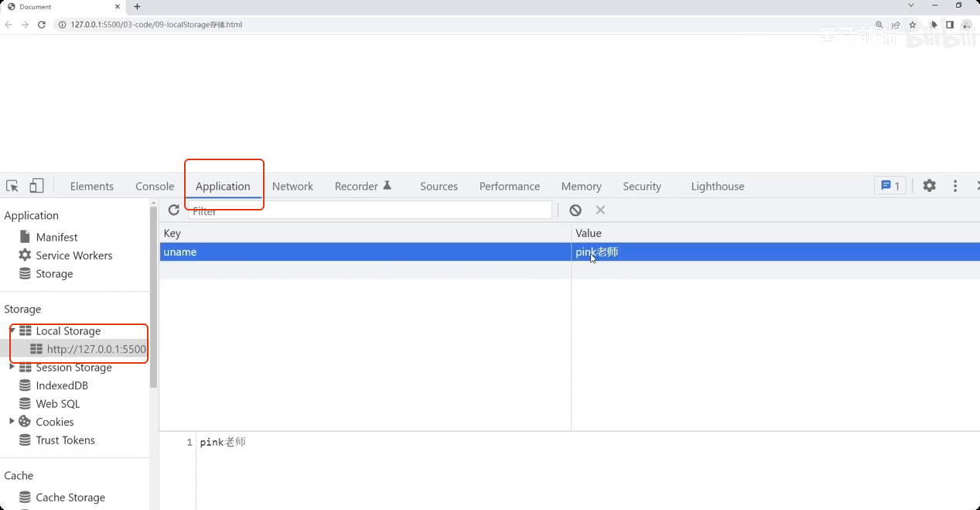Toggle the device toolbar icon
The image size is (980, 510).
(x=36, y=186)
